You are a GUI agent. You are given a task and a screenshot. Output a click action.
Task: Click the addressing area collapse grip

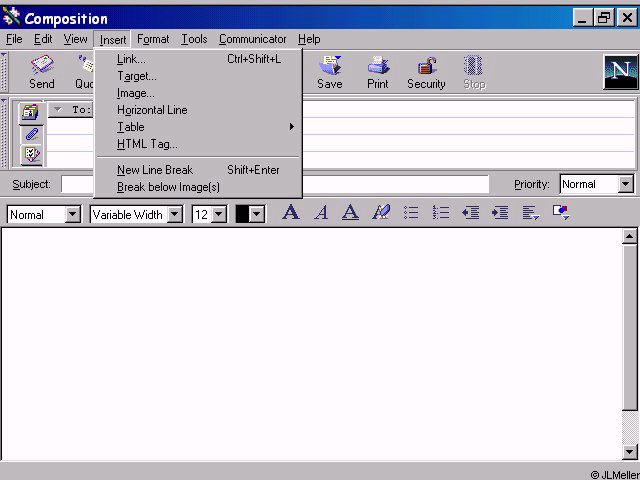[4, 133]
